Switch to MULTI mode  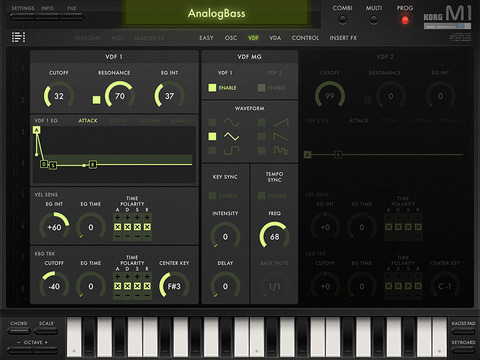pyautogui.click(x=374, y=20)
